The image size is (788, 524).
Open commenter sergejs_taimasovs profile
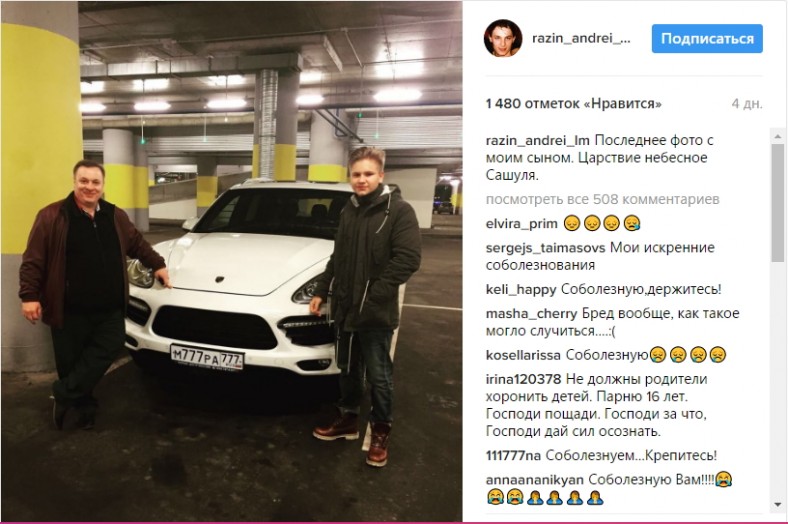pyautogui.click(x=546, y=248)
